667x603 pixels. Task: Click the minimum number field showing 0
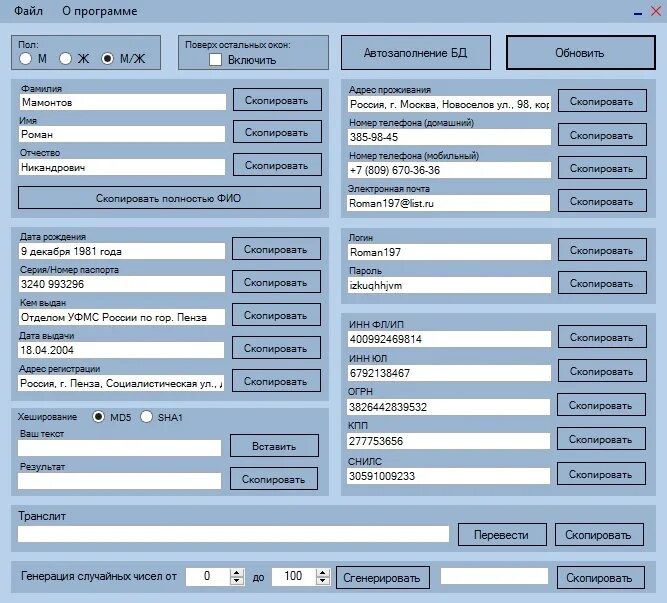[x=208, y=577]
